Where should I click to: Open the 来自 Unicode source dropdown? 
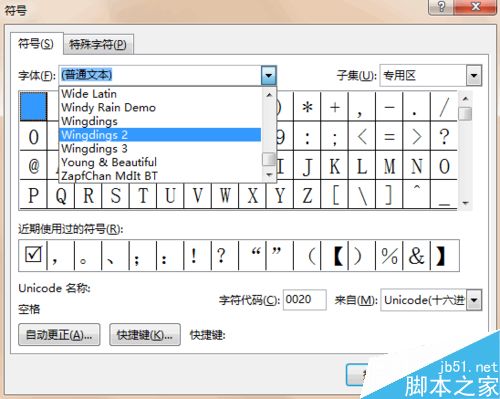coord(474,300)
